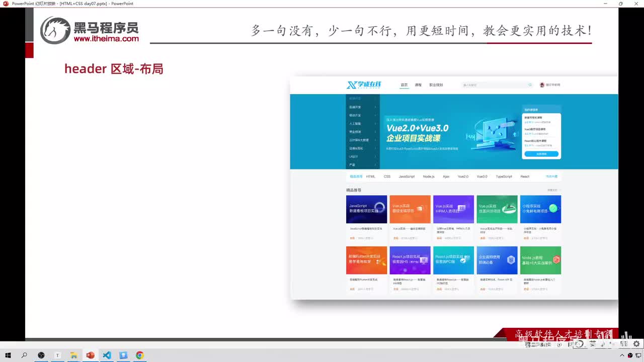
Task: Expand the UI设计 row chevron
Action: [x=375, y=156]
